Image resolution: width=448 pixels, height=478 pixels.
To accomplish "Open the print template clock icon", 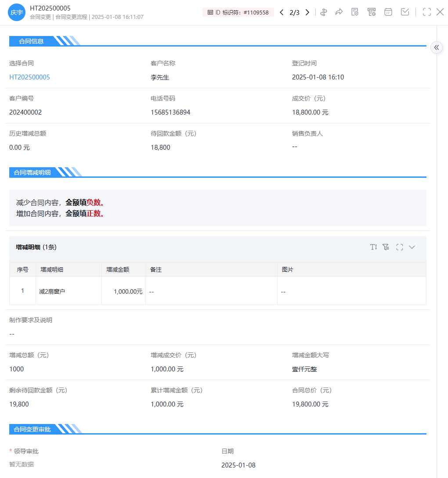I will pyautogui.click(x=372, y=12).
